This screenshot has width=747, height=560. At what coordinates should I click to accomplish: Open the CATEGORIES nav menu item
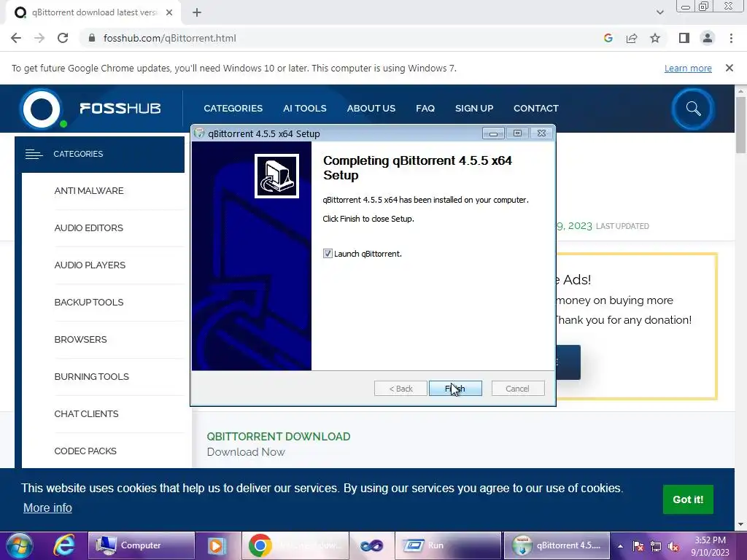[x=233, y=108]
